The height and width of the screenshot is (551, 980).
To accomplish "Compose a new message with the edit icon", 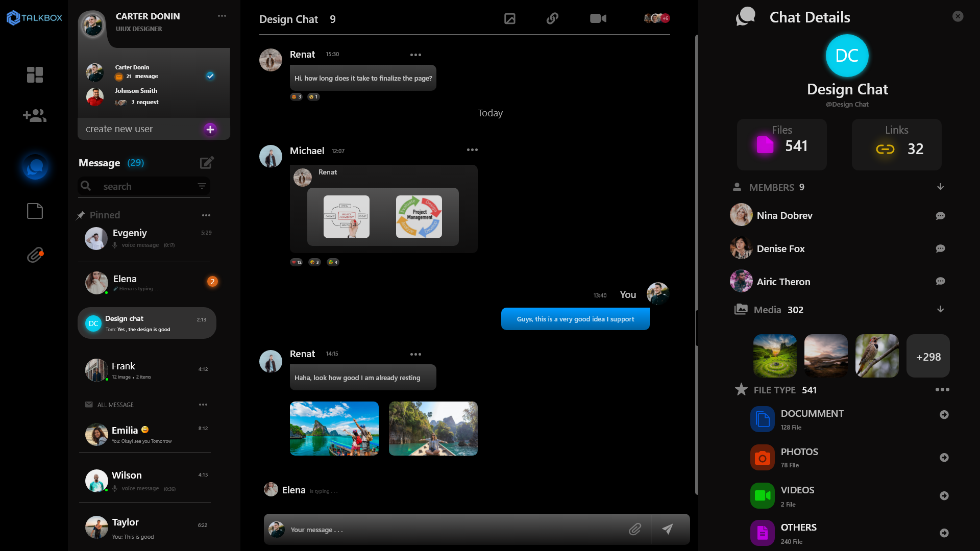I will [x=206, y=163].
